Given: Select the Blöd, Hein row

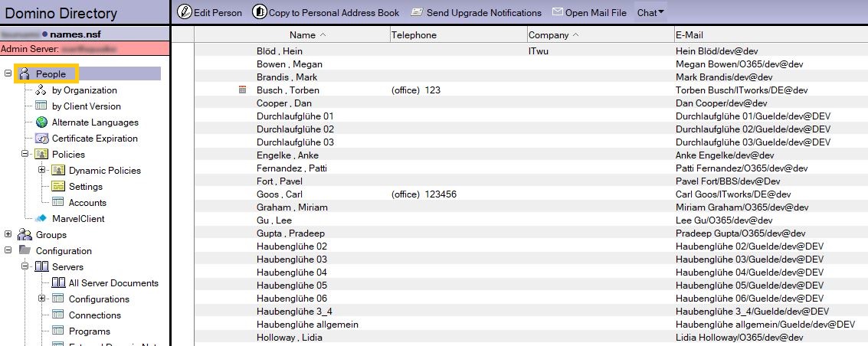Looking at the screenshot, I should tap(531, 51).
